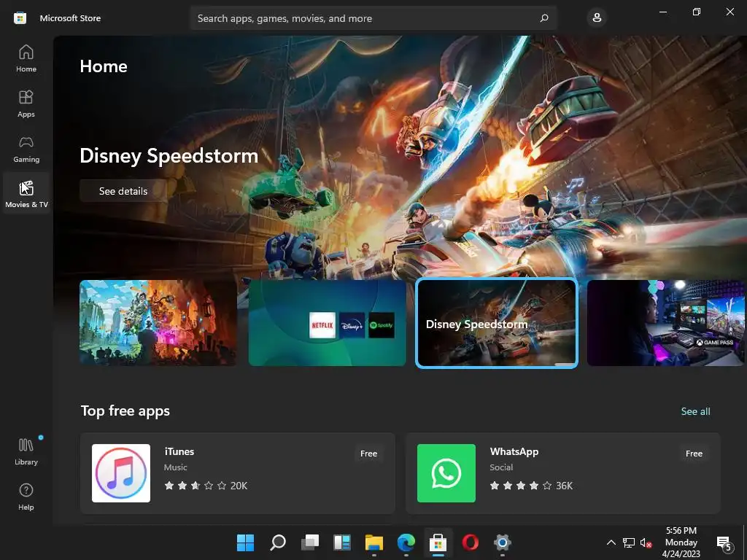Open the user account profile icon

(x=597, y=18)
